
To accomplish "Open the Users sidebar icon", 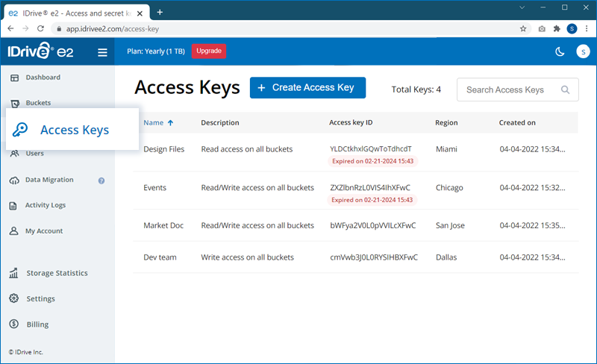I will (14, 154).
